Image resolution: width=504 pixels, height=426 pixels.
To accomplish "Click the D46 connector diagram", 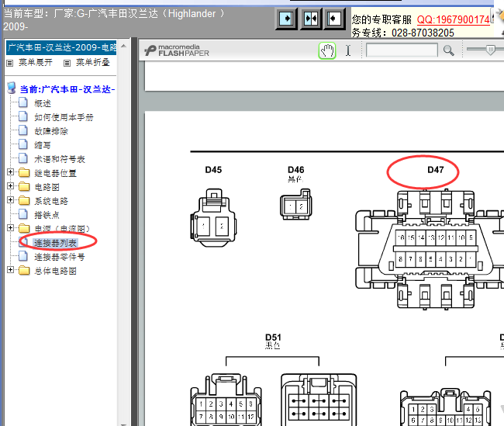I will [295, 204].
